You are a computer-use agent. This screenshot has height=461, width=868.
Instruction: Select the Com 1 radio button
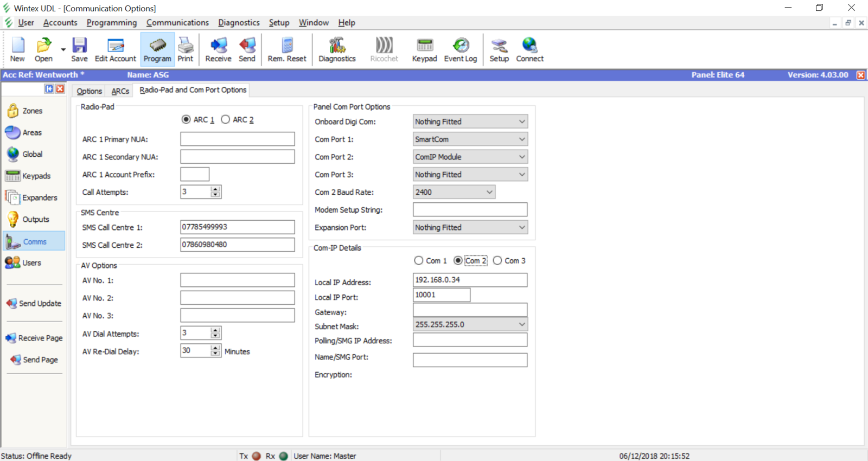click(x=419, y=261)
